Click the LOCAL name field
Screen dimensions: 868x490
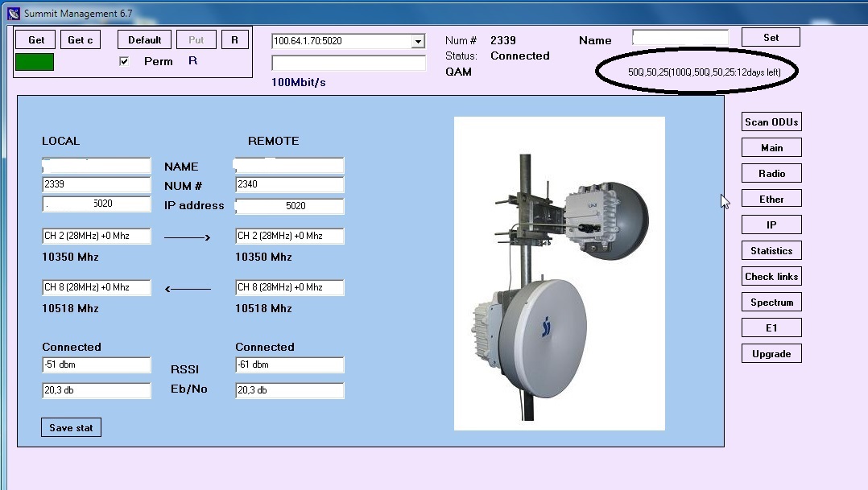(97, 166)
